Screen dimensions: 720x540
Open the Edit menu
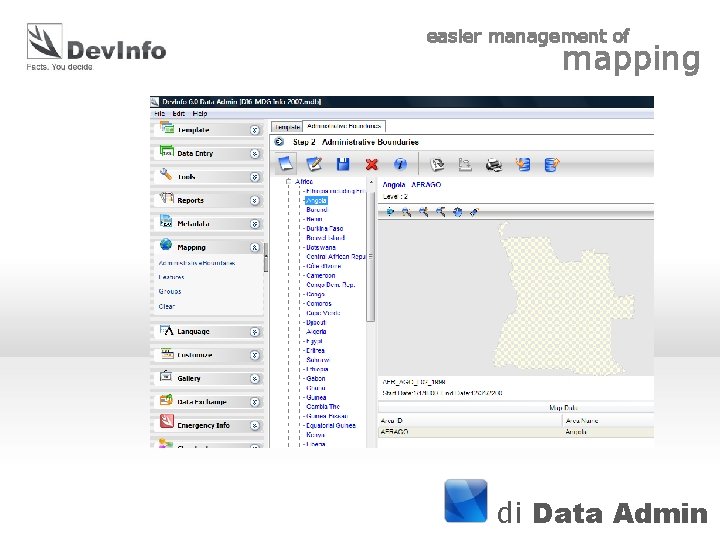(x=179, y=113)
